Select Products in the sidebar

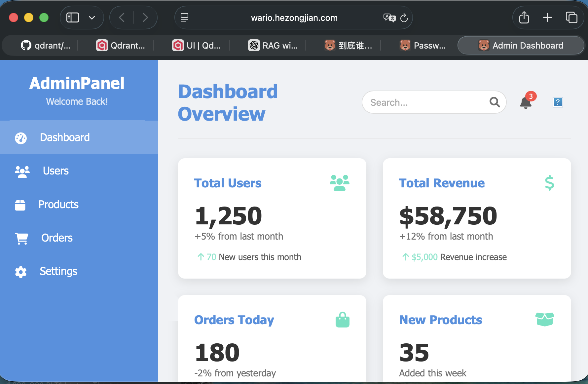[x=58, y=205]
